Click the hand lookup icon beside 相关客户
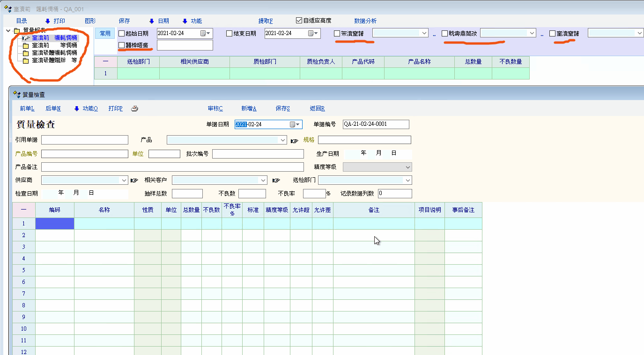 (x=276, y=181)
